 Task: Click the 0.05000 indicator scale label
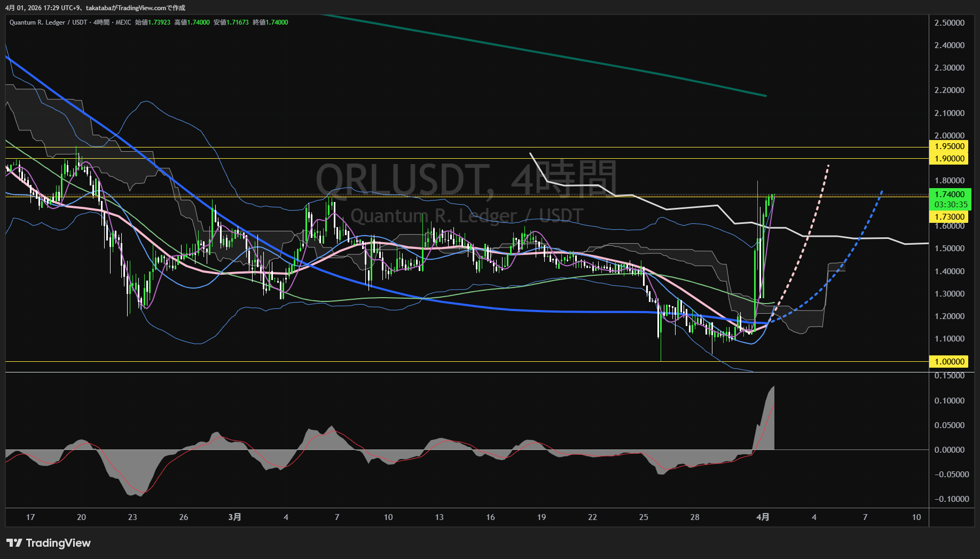pyautogui.click(x=950, y=425)
